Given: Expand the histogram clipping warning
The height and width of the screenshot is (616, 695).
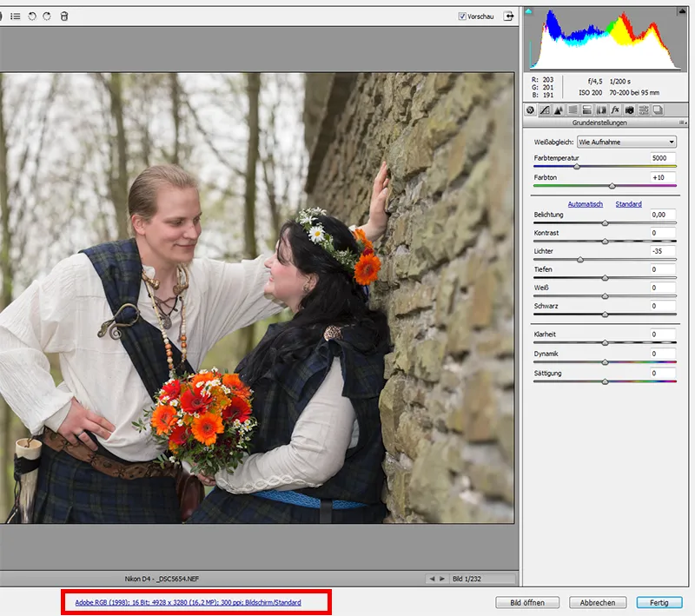Looking at the screenshot, I should 528,11.
